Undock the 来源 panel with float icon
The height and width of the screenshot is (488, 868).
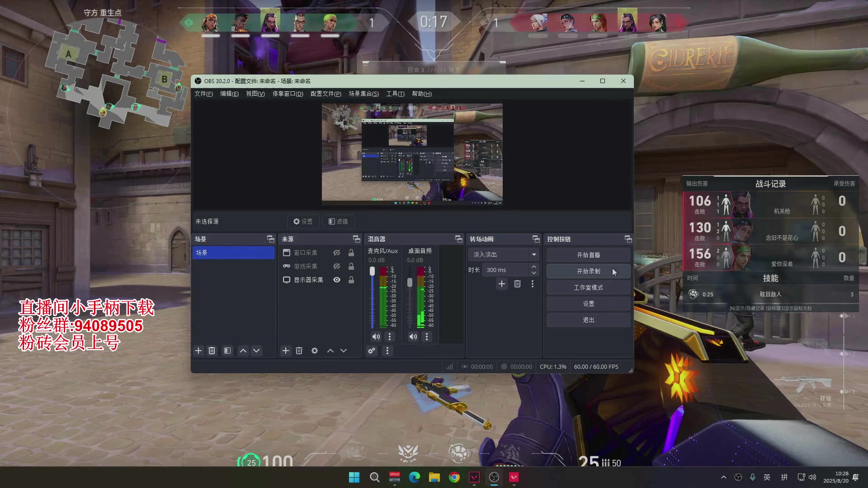(356, 239)
